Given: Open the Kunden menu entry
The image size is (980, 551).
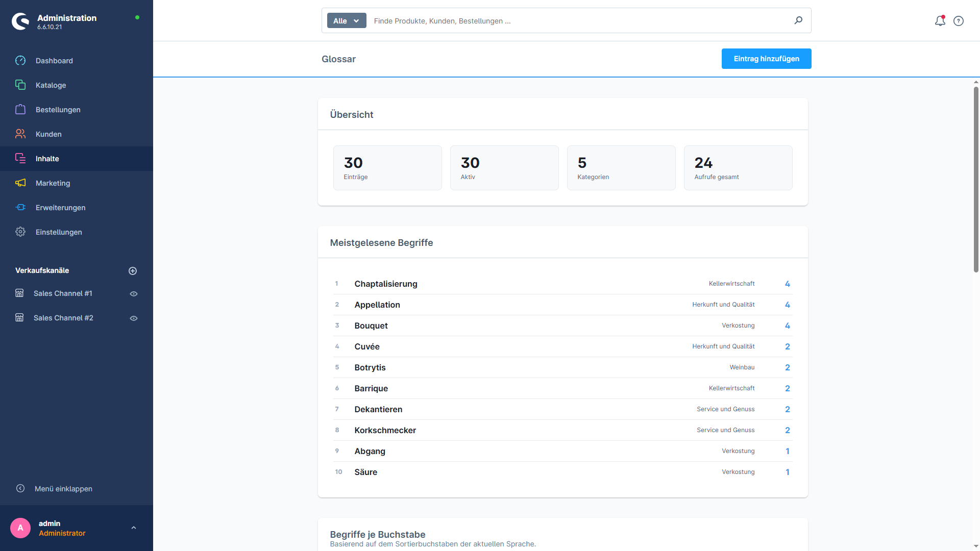Looking at the screenshot, I should (77, 134).
